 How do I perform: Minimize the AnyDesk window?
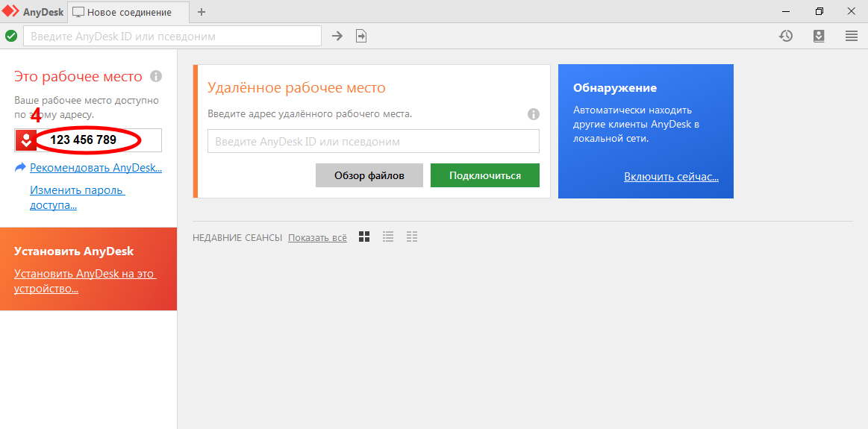coord(787,11)
